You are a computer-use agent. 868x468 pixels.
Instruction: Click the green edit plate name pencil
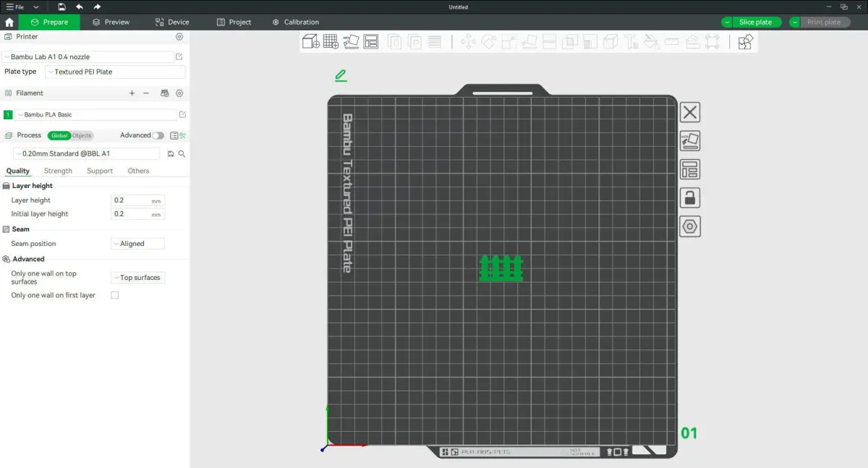click(x=341, y=75)
